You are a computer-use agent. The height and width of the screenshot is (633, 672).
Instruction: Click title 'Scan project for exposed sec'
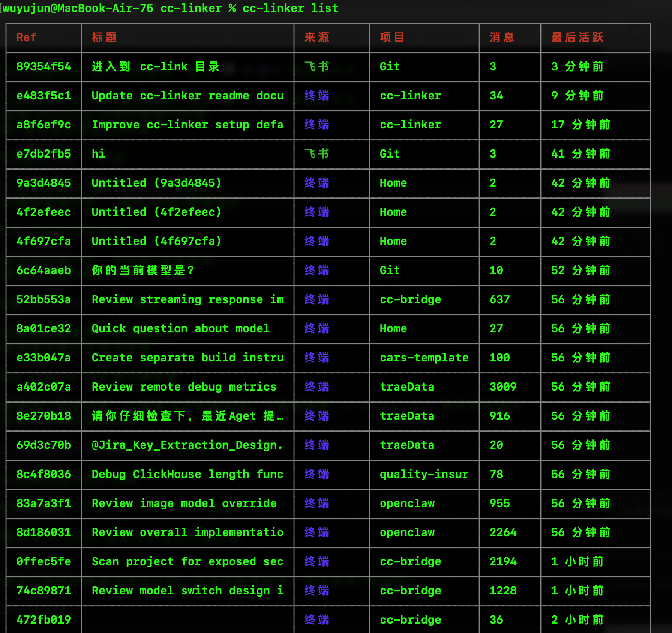point(187,562)
